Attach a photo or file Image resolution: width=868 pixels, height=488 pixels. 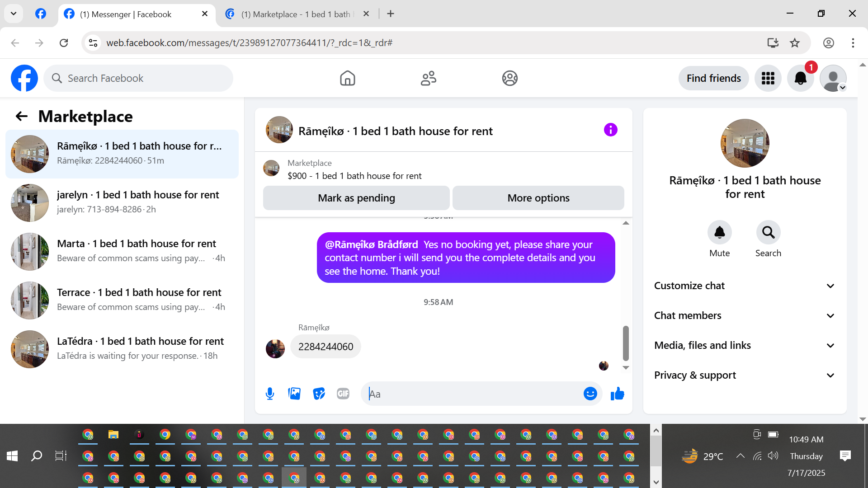coord(294,394)
